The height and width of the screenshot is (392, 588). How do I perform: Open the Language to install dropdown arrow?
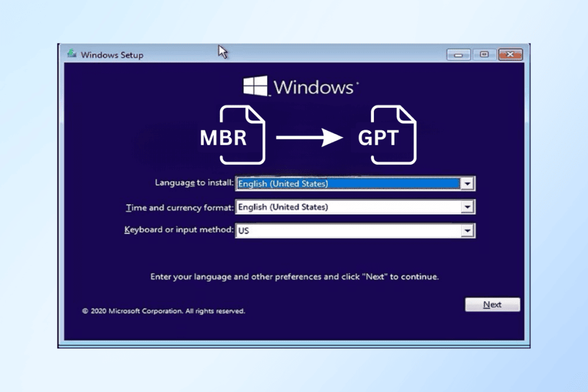(467, 184)
